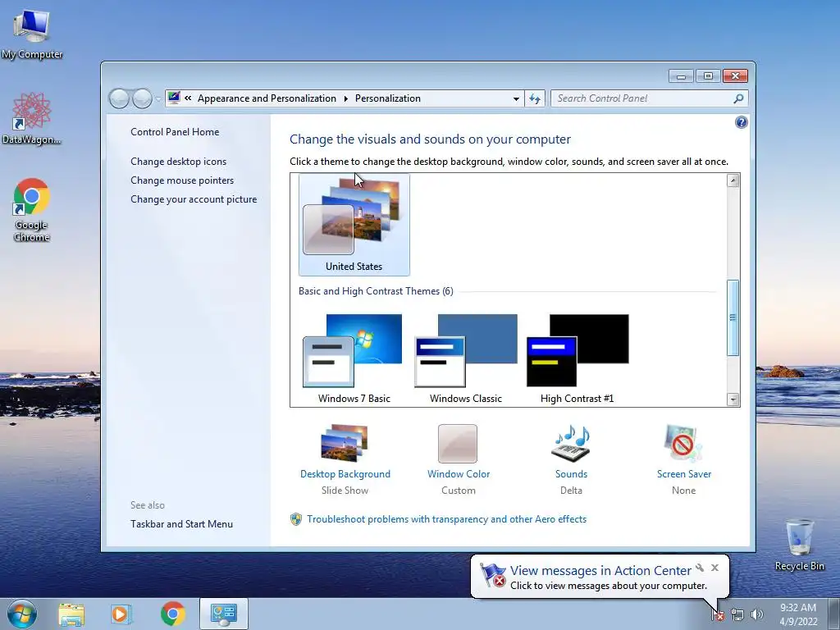
Task: Click the Control Panel icon in address bar
Action: [174, 98]
